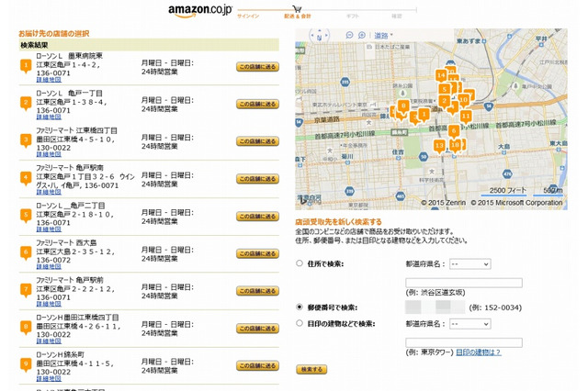Click the map zoom in magnifier icon
588x391 pixels.
(362, 35)
